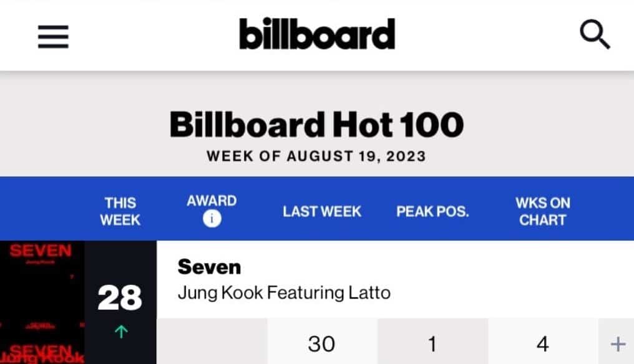Select the Week of August 19, 2023 date

tap(316, 156)
